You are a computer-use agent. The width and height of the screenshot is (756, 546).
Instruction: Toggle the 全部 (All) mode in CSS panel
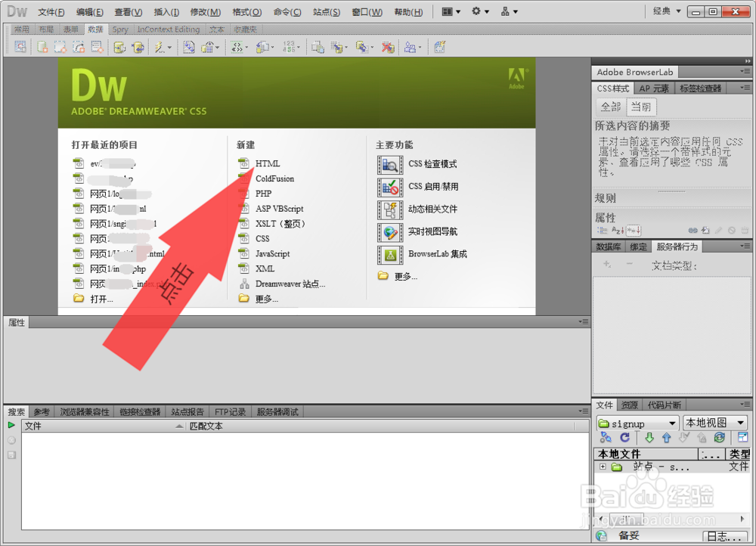coord(611,107)
